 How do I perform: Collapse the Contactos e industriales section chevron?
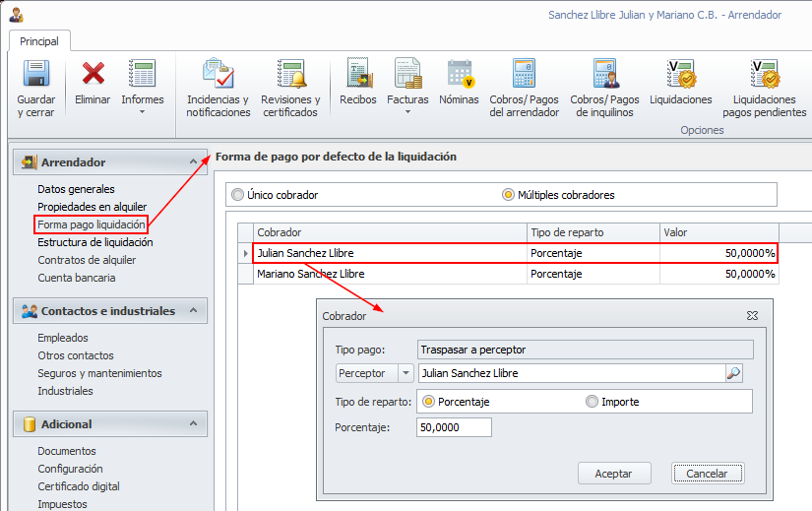click(193, 310)
